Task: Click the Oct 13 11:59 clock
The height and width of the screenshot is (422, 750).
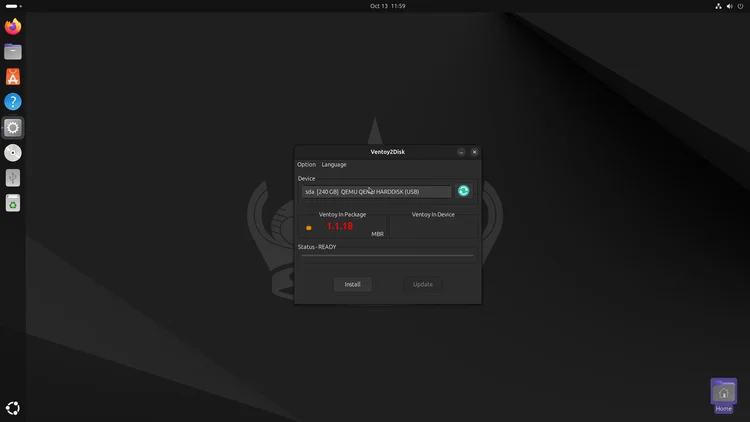Action: (387, 6)
